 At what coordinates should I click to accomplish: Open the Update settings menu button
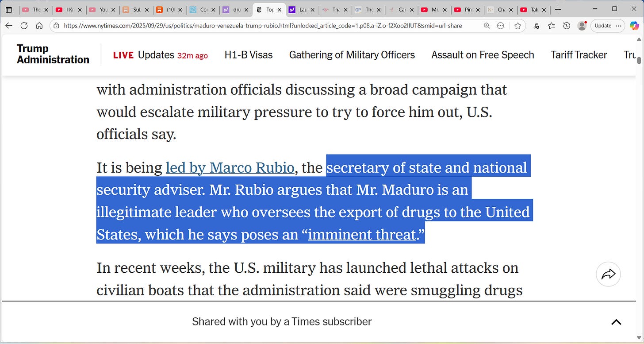pos(608,26)
